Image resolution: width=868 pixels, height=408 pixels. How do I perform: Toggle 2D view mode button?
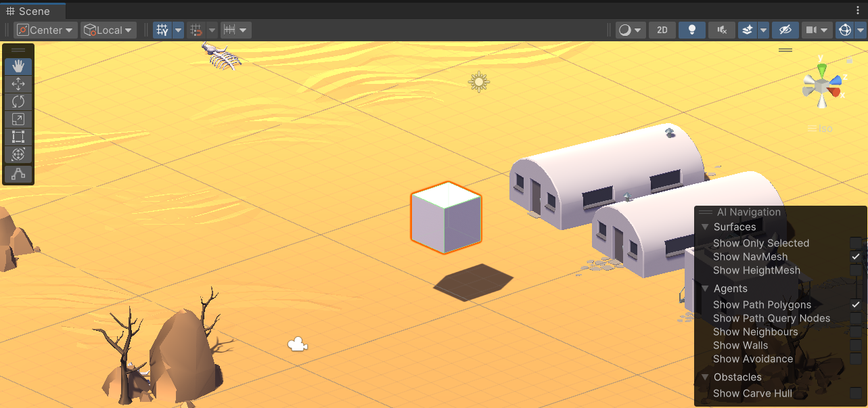[x=662, y=30]
